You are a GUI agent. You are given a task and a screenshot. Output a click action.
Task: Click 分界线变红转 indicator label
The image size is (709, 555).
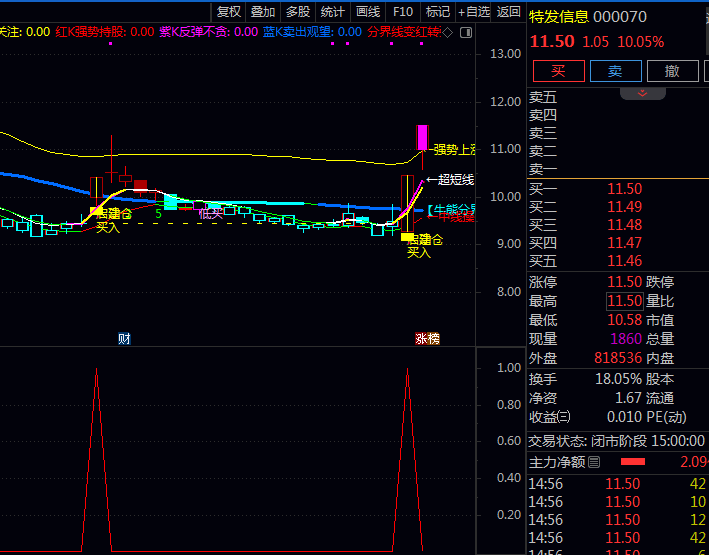[x=403, y=32]
